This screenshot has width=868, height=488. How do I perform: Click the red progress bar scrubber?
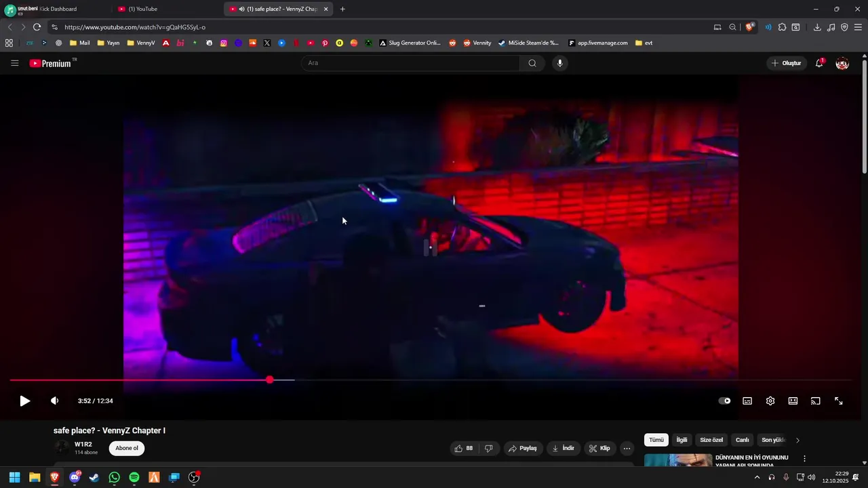[270, 380]
